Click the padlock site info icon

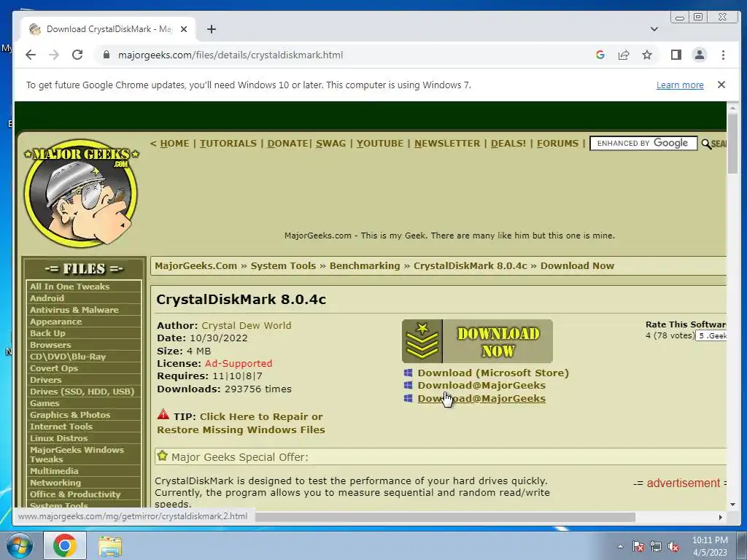pyautogui.click(x=107, y=55)
